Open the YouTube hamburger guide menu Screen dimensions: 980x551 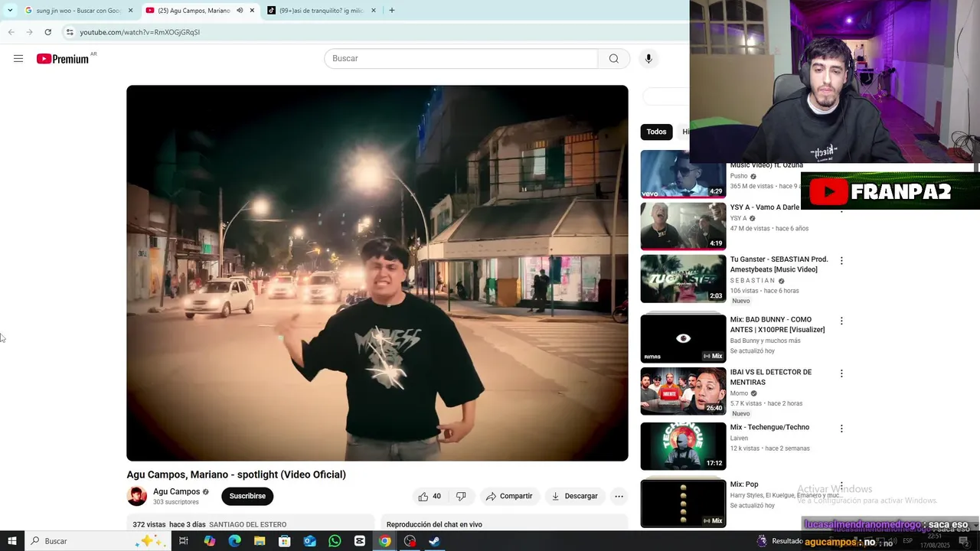(18, 59)
